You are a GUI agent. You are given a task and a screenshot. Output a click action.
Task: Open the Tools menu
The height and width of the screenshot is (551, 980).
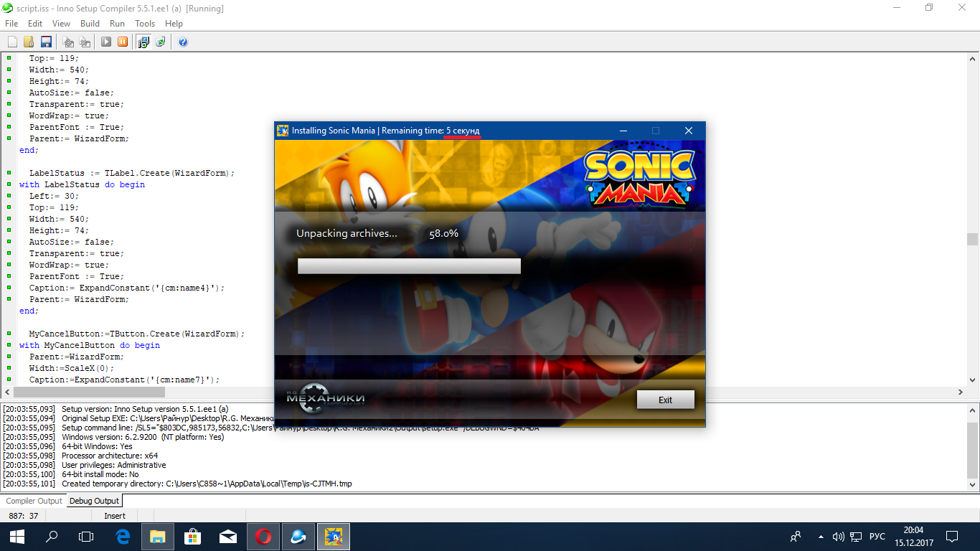(145, 24)
